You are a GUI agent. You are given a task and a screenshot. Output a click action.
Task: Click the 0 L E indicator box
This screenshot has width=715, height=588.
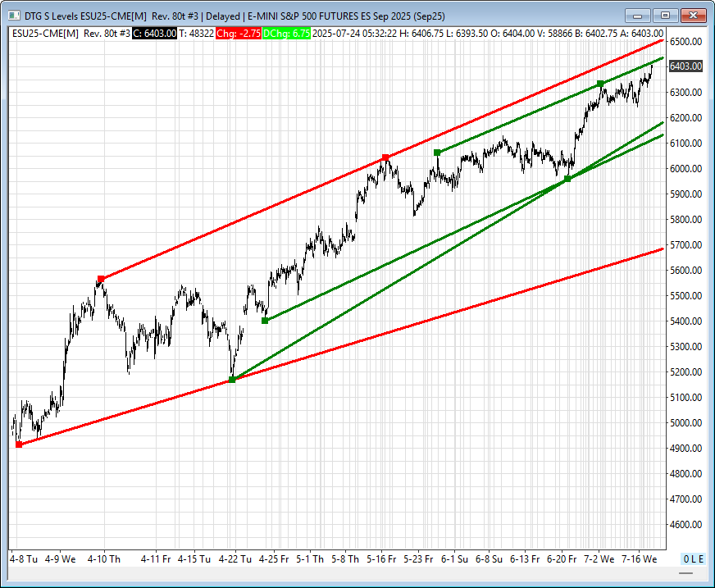click(693, 558)
